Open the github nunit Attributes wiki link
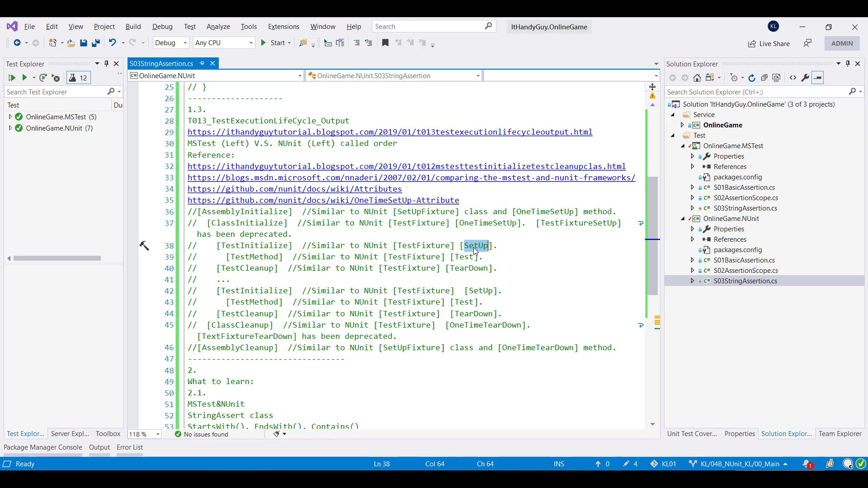 coord(294,189)
